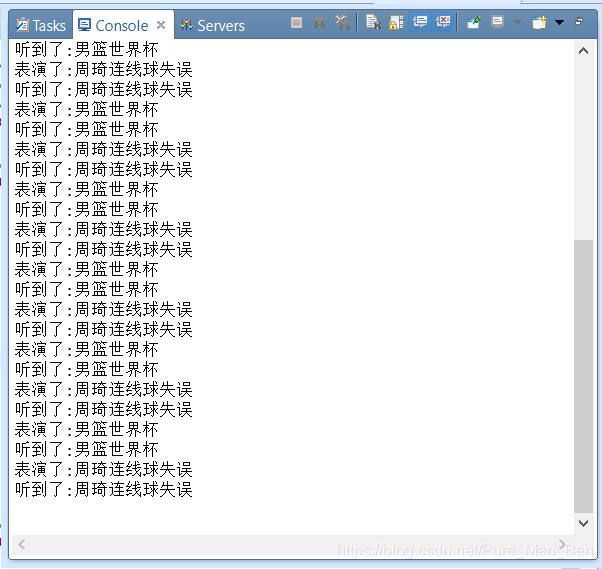
Task: Clear the console output
Action: tap(373, 22)
